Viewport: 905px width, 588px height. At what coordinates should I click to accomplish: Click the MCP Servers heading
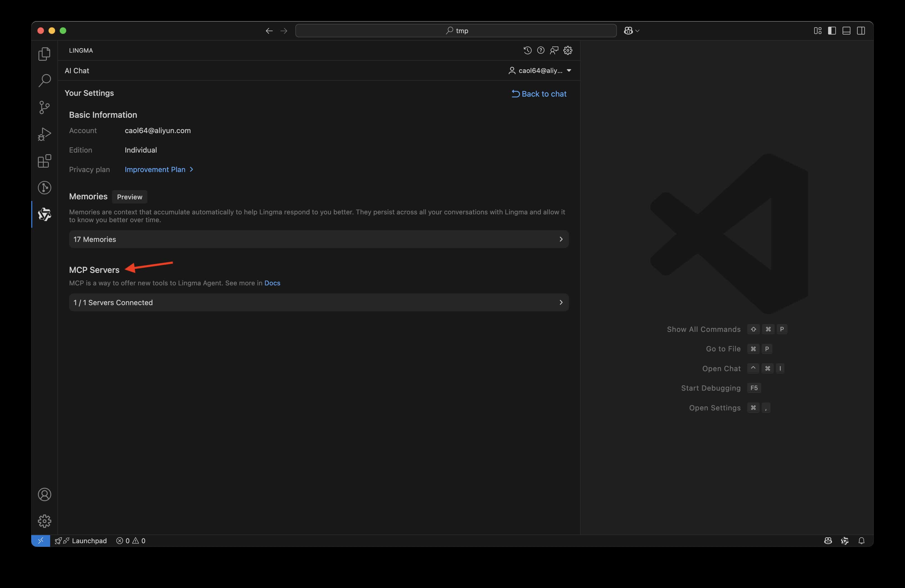pyautogui.click(x=94, y=270)
